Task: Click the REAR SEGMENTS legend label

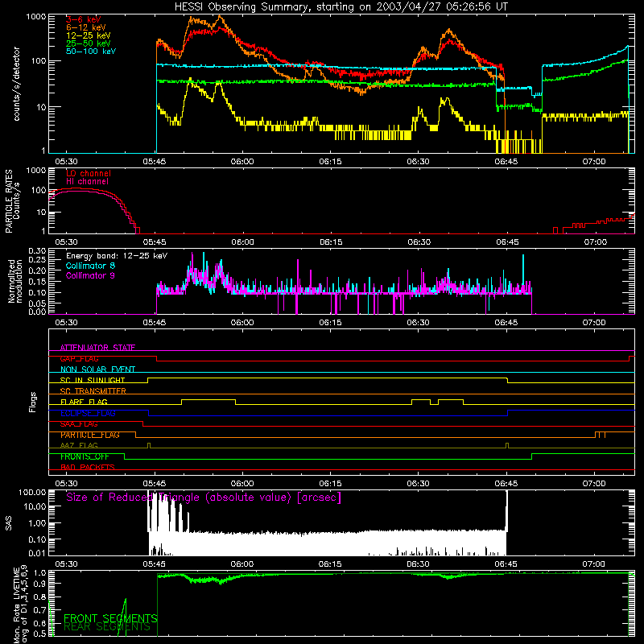Action: (107, 627)
